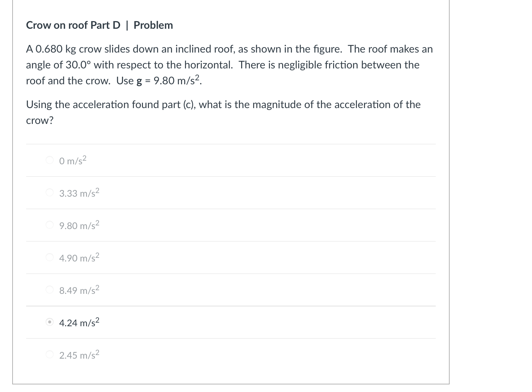
Task: Click the Crow on roof Part D title
Action: (x=99, y=25)
